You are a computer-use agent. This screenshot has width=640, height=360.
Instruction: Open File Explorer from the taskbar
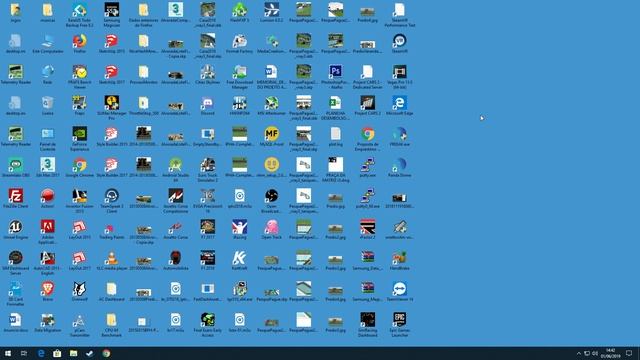[73, 353]
